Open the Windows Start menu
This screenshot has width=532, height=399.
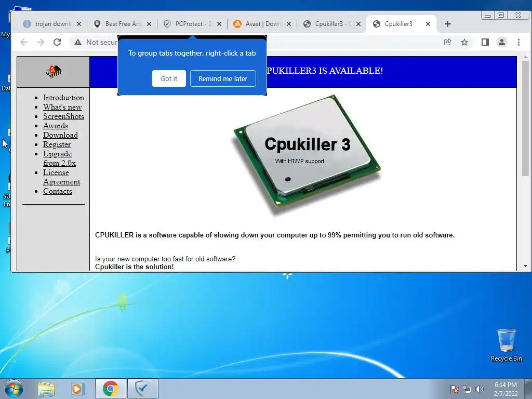pyautogui.click(x=14, y=389)
